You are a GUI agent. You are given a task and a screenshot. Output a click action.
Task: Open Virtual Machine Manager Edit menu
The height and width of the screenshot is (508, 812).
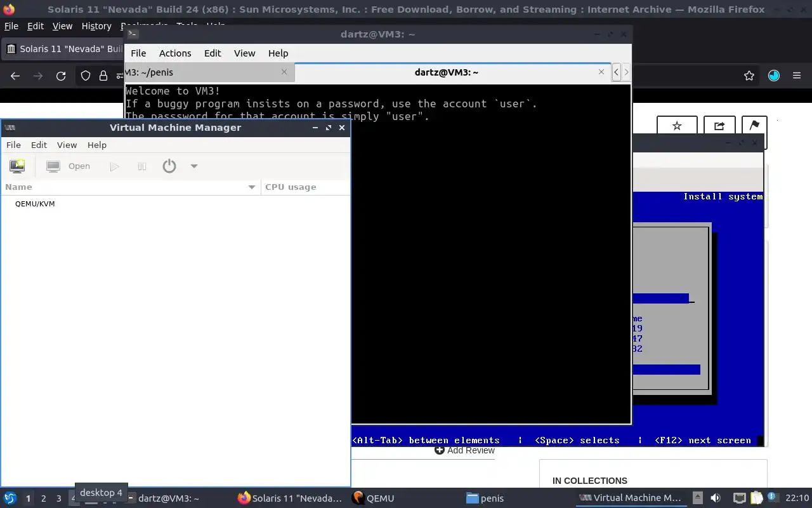pos(39,145)
